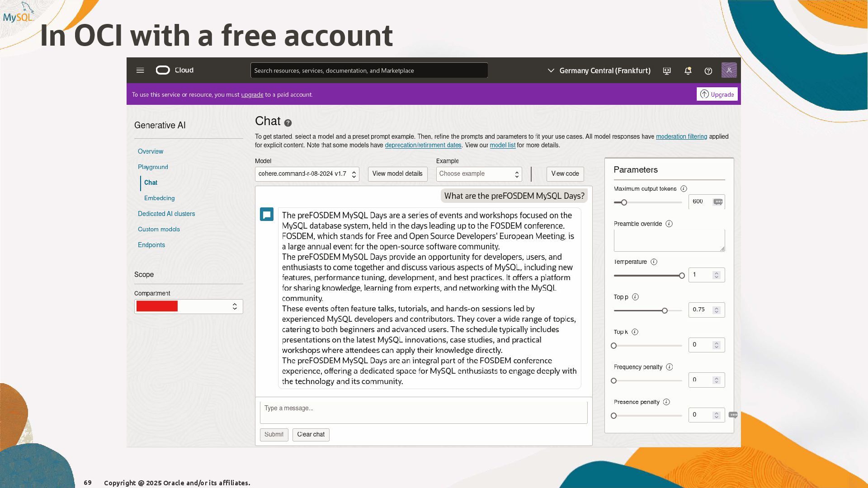Open the hamburger navigation menu

(140, 70)
